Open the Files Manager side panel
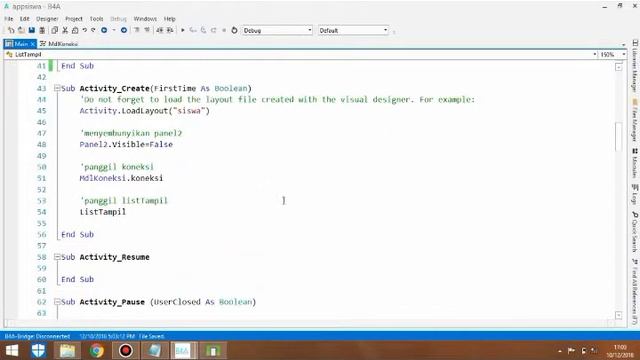 [635, 120]
